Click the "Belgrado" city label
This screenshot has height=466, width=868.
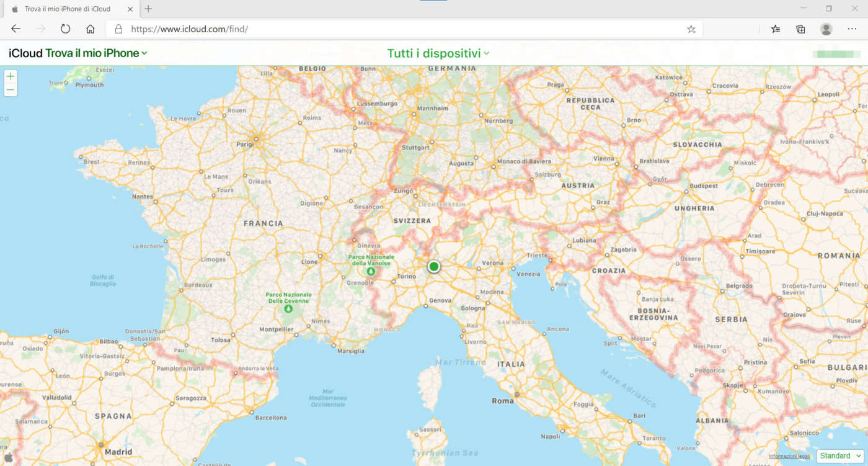[738, 286]
